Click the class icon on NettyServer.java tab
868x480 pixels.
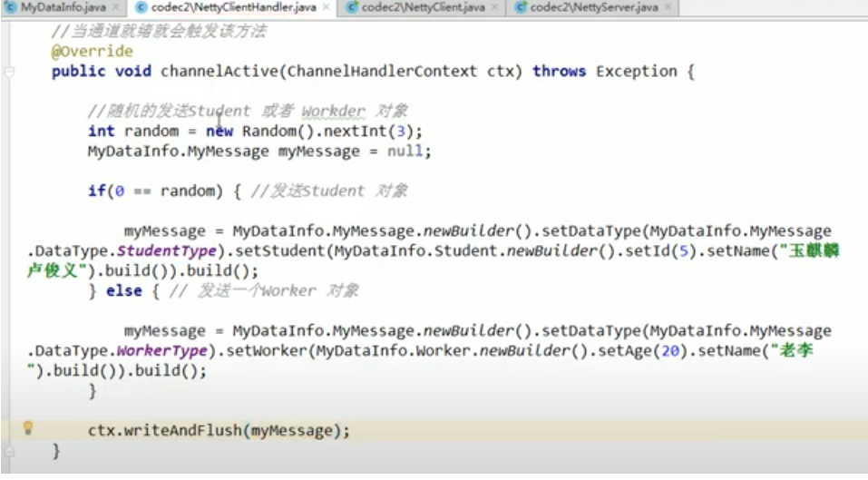[x=521, y=7]
